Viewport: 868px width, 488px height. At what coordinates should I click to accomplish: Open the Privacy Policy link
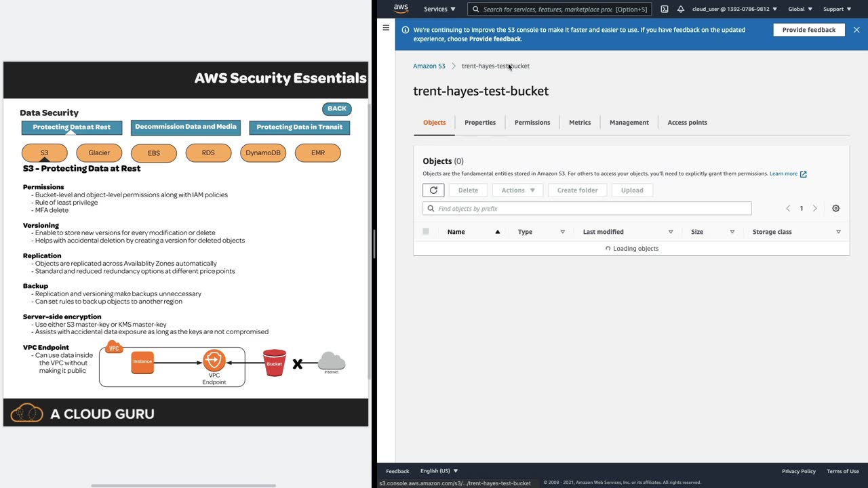[799, 471]
